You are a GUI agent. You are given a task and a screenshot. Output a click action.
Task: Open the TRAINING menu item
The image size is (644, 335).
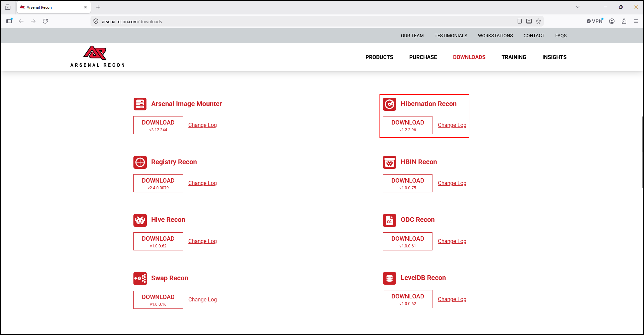(514, 57)
